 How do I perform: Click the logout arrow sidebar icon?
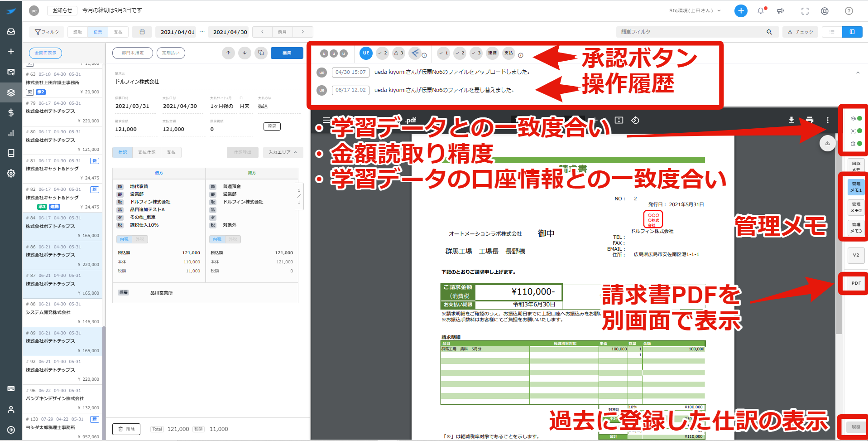point(11,430)
